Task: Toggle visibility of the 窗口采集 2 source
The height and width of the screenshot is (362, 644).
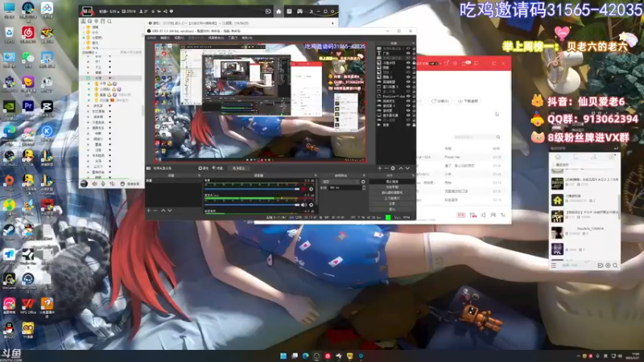Action: tap(408, 87)
